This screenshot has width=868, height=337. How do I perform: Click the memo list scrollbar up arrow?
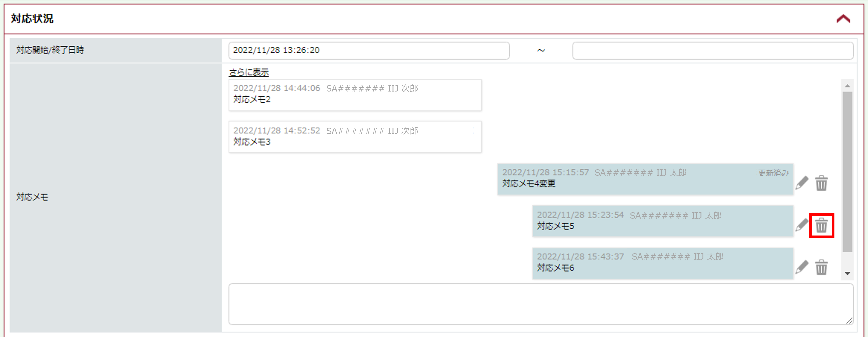pyautogui.click(x=847, y=86)
